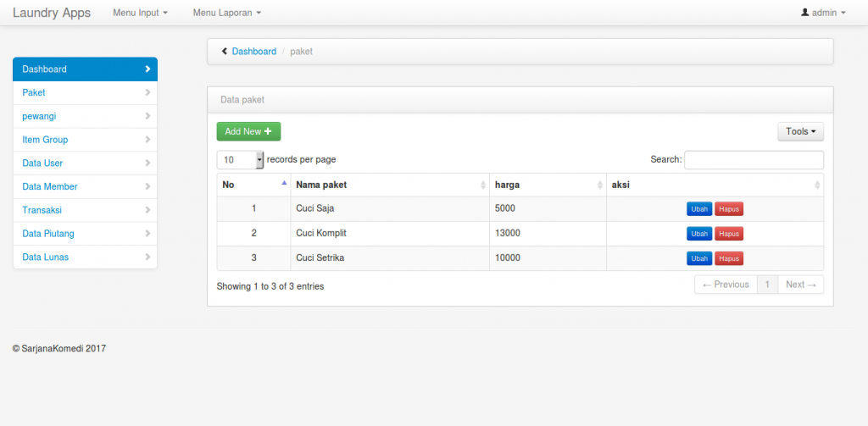Sort by harga column arrows

click(x=600, y=185)
